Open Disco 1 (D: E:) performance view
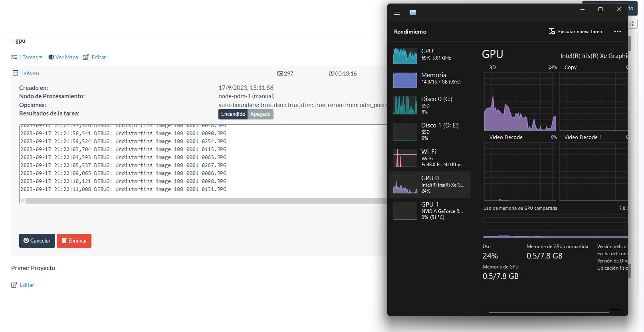 pos(430,131)
